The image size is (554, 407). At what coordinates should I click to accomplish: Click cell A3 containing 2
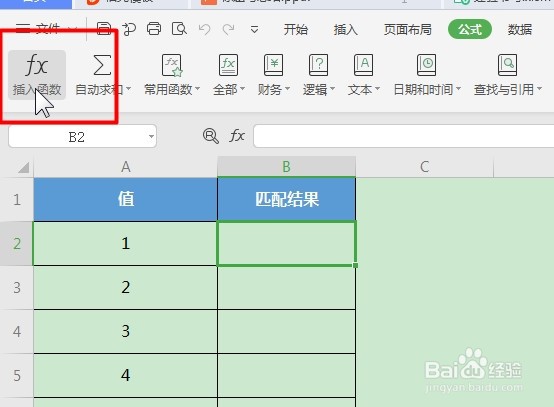click(125, 288)
